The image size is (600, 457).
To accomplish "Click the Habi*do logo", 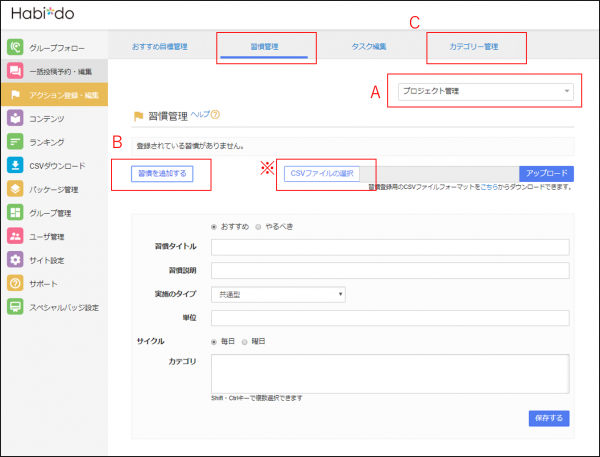I will [42, 13].
